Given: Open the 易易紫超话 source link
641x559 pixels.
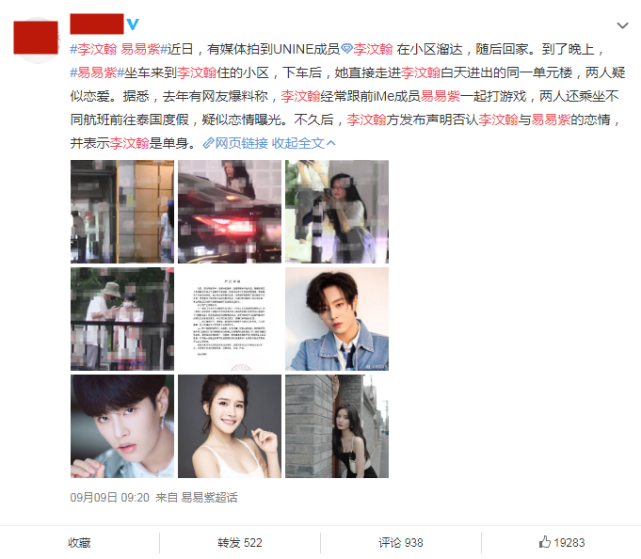Looking at the screenshot, I should [209, 497].
